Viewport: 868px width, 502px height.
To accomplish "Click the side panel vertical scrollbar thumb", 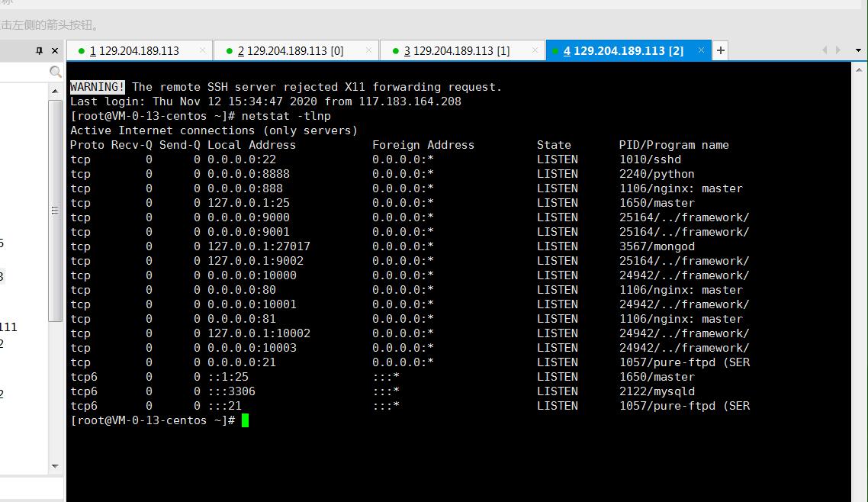I will pyautogui.click(x=55, y=210).
